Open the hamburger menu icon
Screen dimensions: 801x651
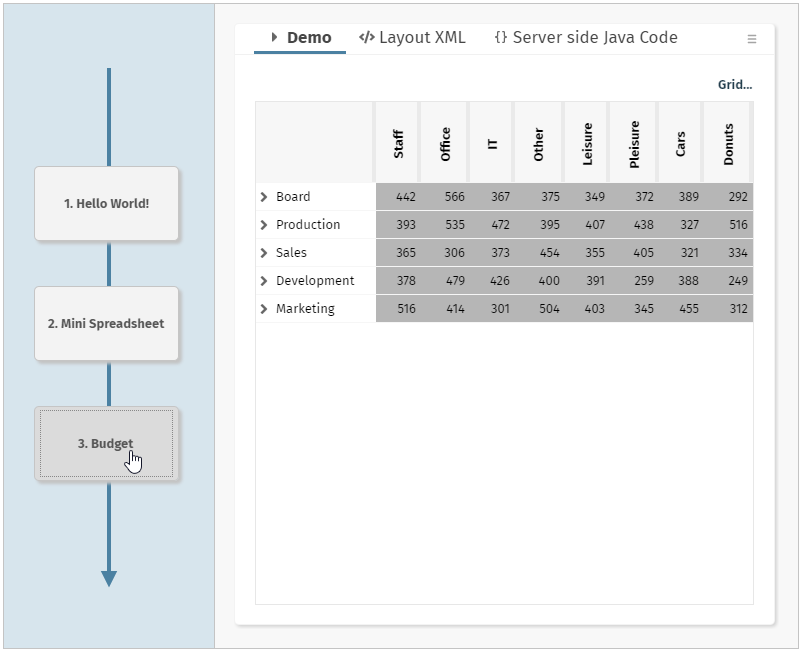[752, 39]
